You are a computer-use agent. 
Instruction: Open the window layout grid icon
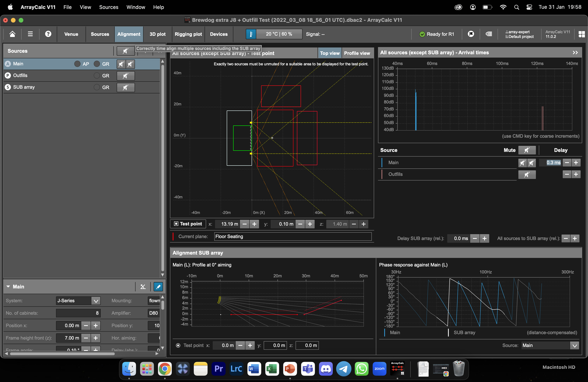click(582, 34)
